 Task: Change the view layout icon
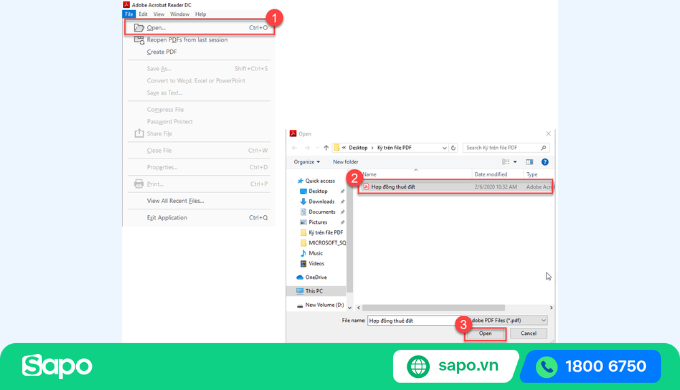pyautogui.click(x=506, y=162)
